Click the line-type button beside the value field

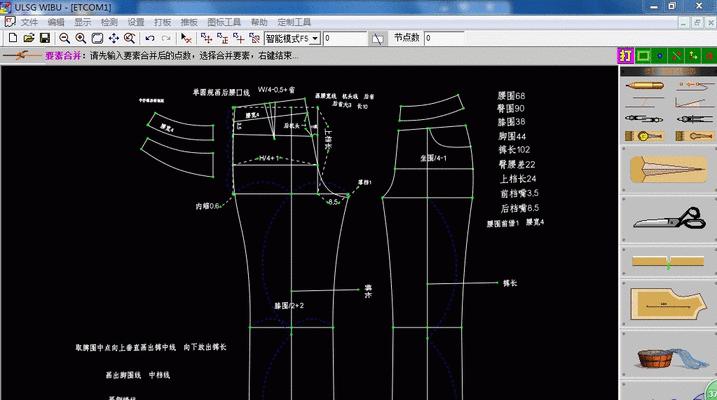pyautogui.click(x=377, y=39)
